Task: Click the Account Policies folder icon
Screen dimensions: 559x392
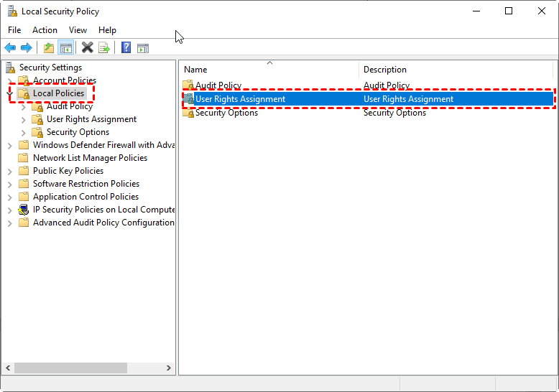Action: tap(24, 80)
